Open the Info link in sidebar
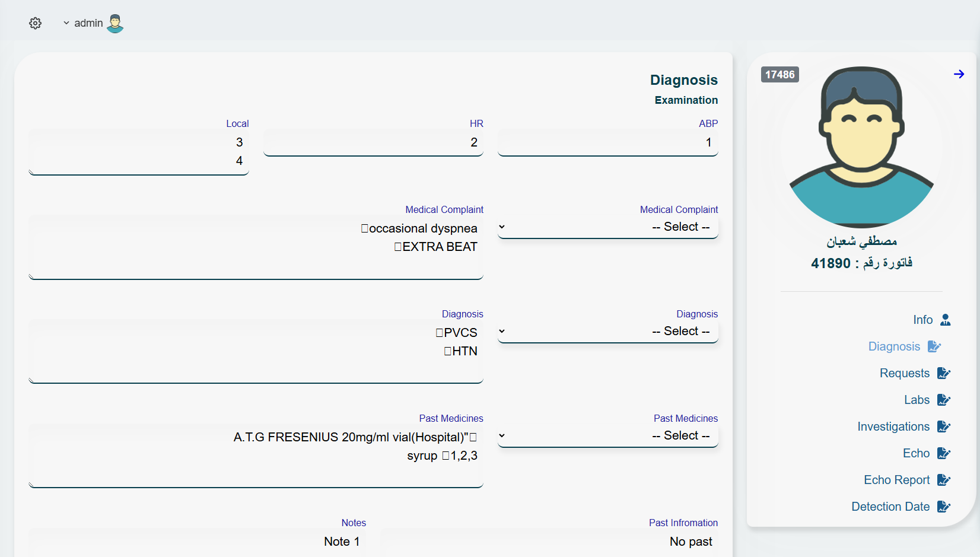The height and width of the screenshot is (557, 980). [x=922, y=320]
